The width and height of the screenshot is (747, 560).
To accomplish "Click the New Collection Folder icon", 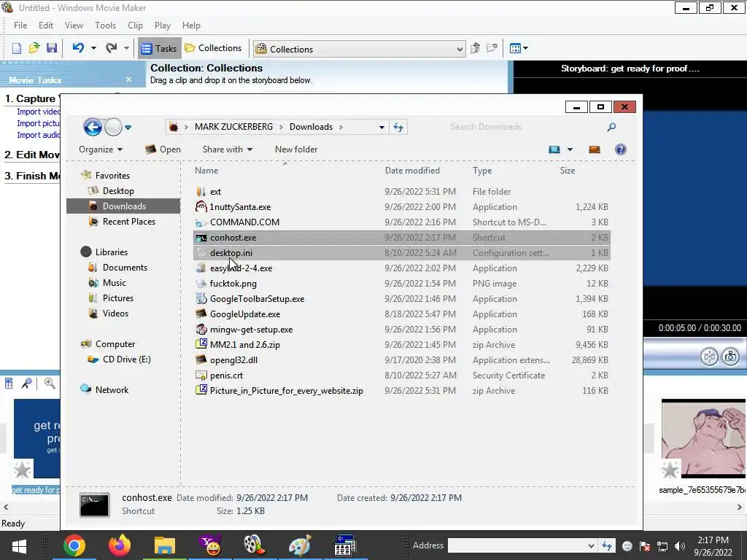I will click(x=492, y=48).
